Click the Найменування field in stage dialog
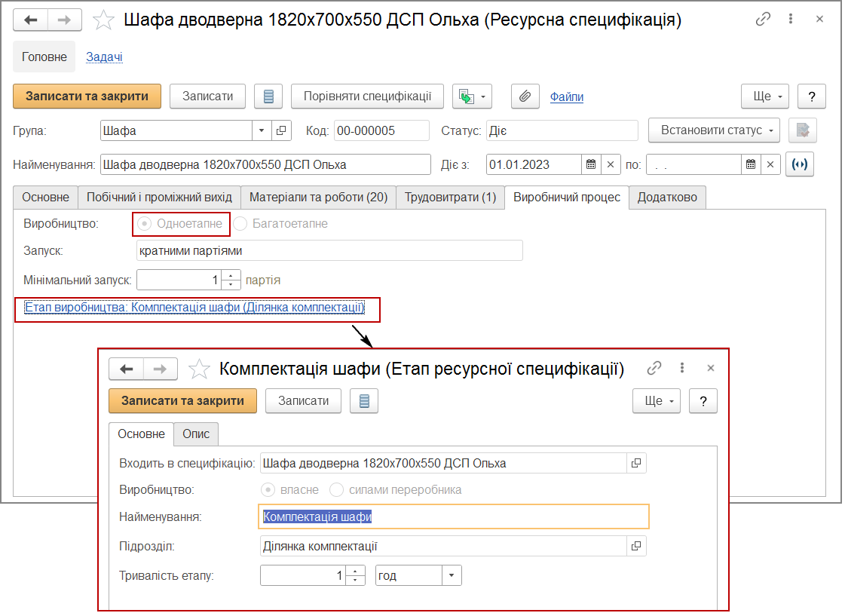The image size is (845, 616). click(x=452, y=517)
